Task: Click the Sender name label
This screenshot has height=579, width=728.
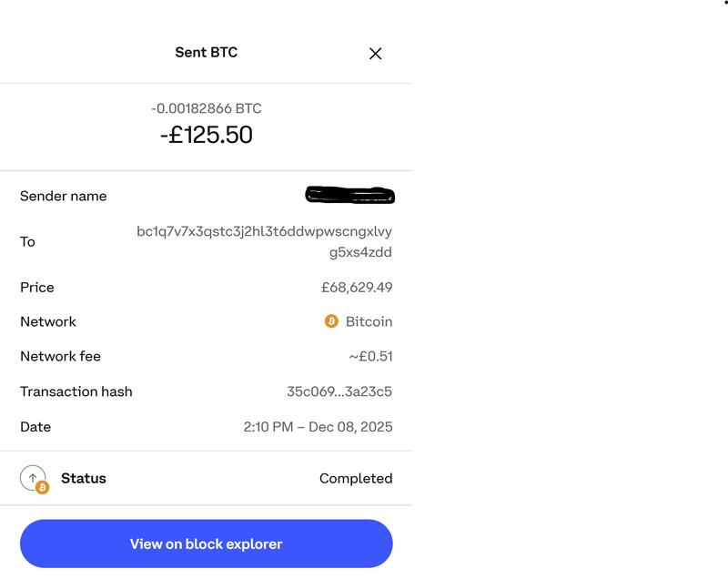Action: pyautogui.click(x=64, y=196)
